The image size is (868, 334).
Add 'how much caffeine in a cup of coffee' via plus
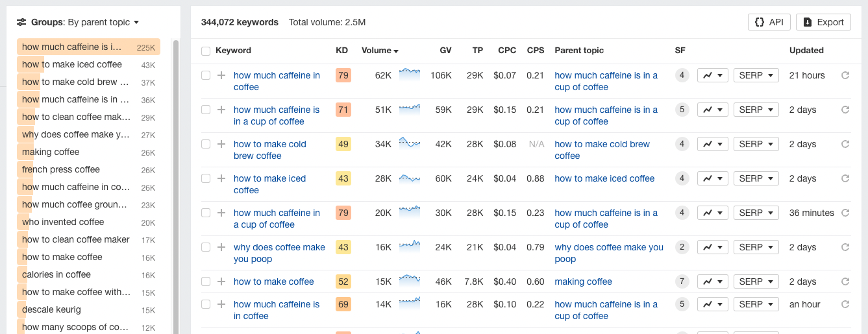pyautogui.click(x=221, y=213)
